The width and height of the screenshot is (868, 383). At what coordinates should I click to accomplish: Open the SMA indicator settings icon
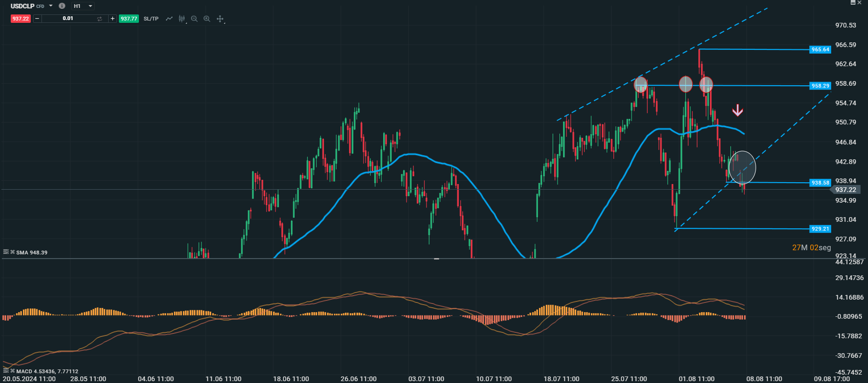(6, 252)
